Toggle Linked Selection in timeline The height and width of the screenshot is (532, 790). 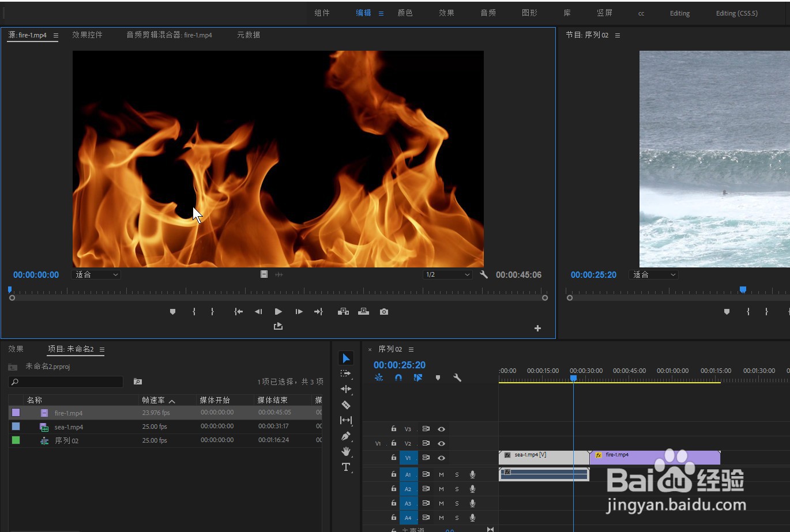(x=418, y=378)
